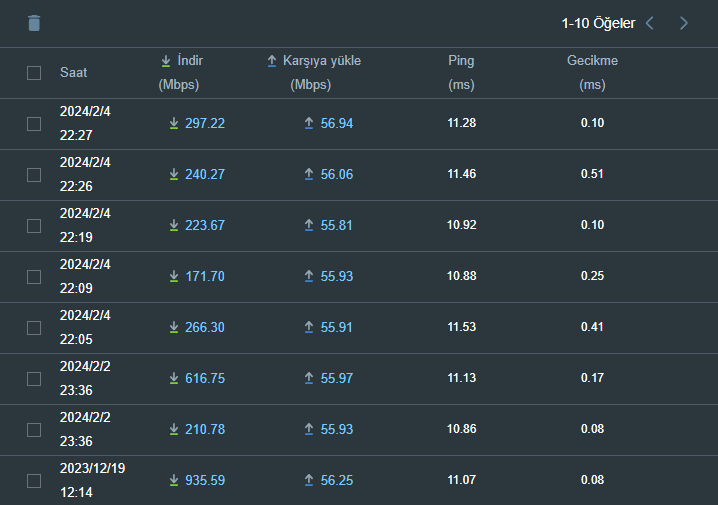Viewport: 718px width, 505px height.
Task: Go to next page of results
Action: [x=684, y=23]
